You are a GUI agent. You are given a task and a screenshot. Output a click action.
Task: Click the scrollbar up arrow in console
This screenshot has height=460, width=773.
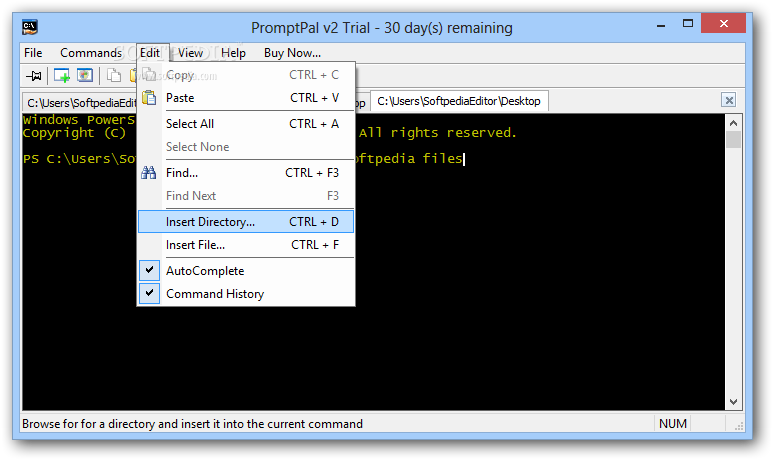733,123
